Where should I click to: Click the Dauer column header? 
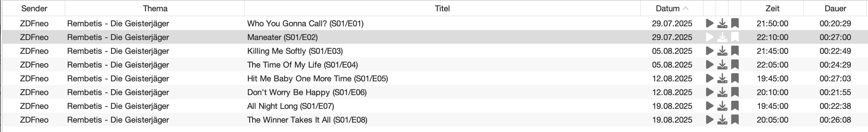[x=835, y=8]
